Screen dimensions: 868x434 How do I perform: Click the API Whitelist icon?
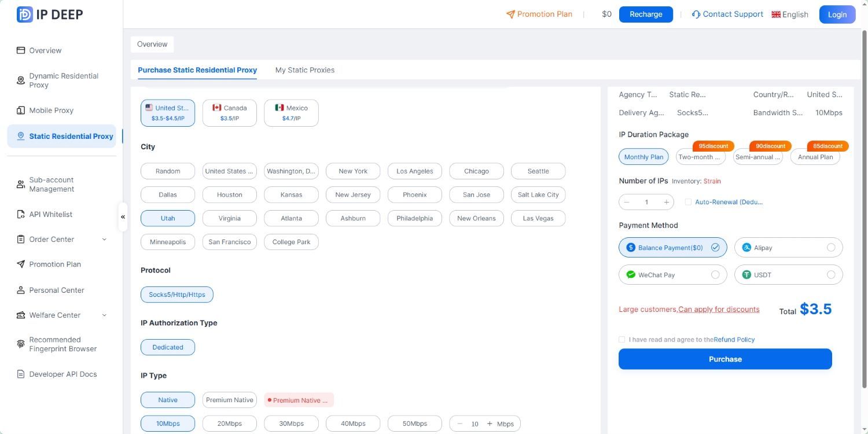coord(21,214)
